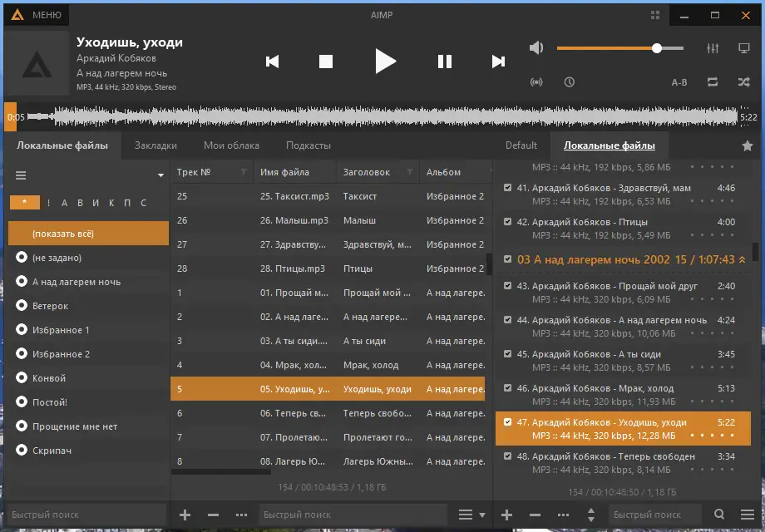Click the volume slider handle
765x532 pixels.
(x=657, y=47)
